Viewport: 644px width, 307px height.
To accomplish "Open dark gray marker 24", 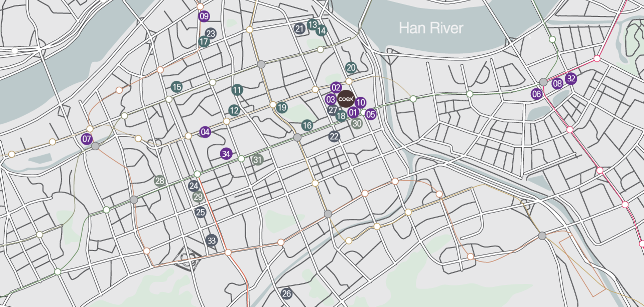I will [x=194, y=186].
